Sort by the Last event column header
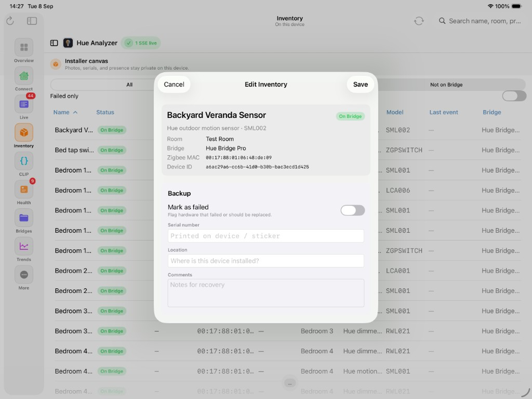Screen dimensions: 532x399 pos(444,112)
